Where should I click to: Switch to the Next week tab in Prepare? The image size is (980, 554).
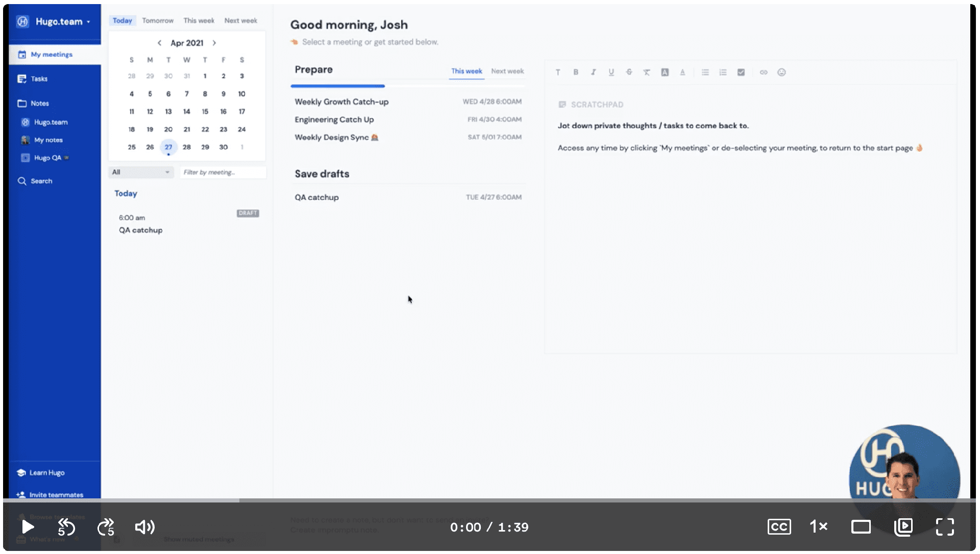507,70
